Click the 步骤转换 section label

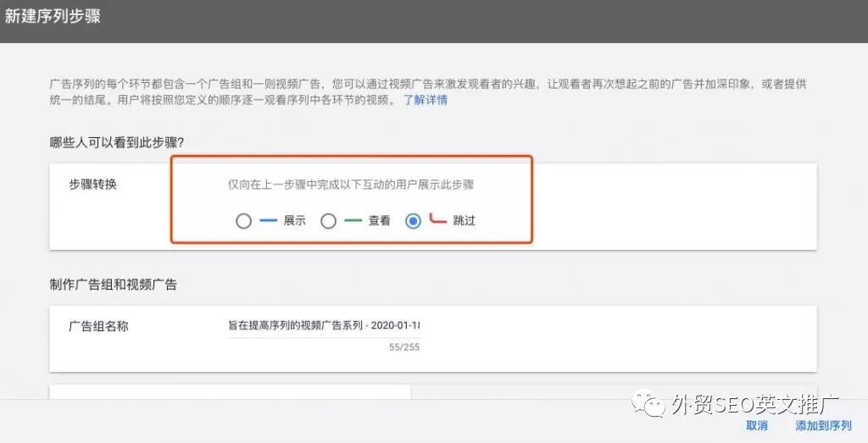click(92, 185)
